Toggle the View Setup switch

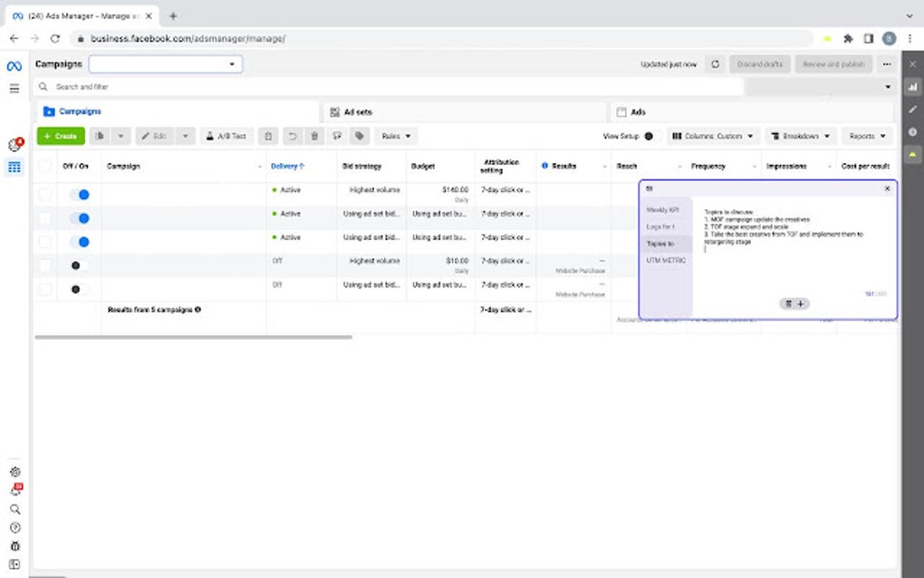click(x=650, y=136)
